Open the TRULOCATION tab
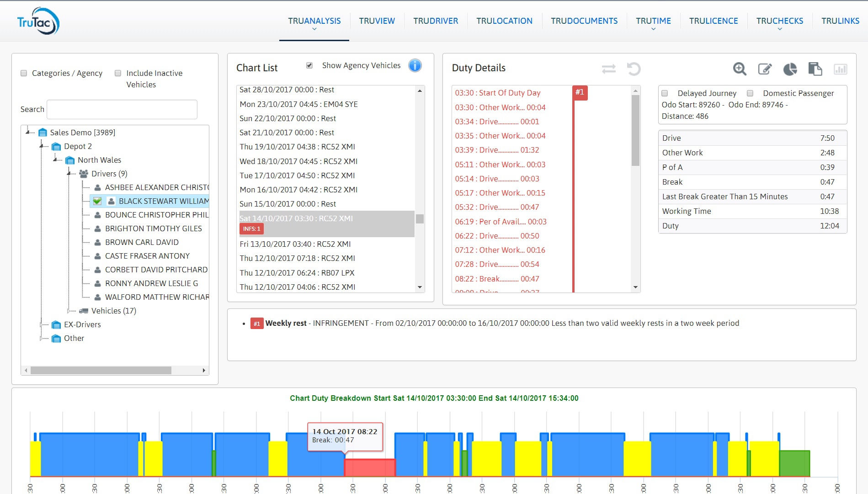This screenshot has height=494, width=868. (x=504, y=21)
